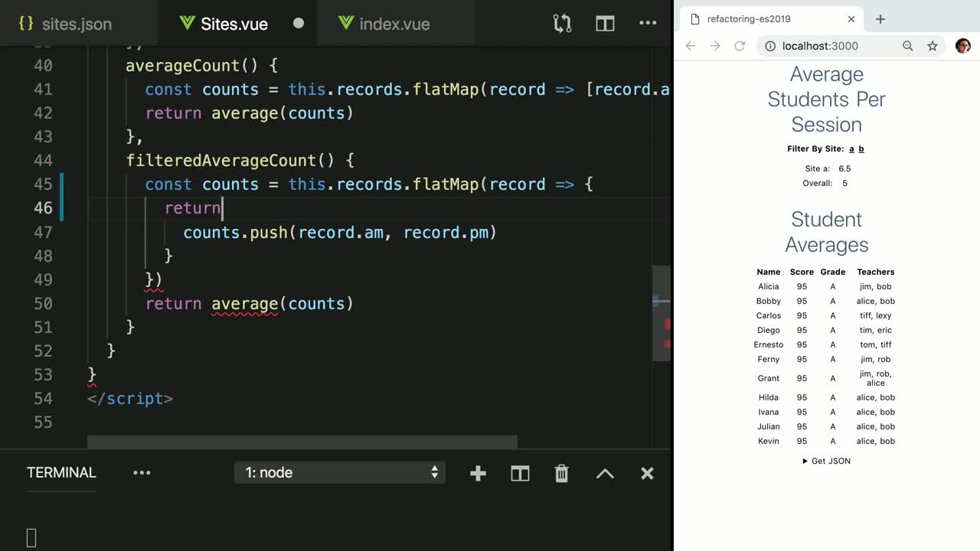Viewport: 980px width, 551px height.
Task: Expand the Get JSON disclosure triangle
Action: pyautogui.click(x=805, y=461)
